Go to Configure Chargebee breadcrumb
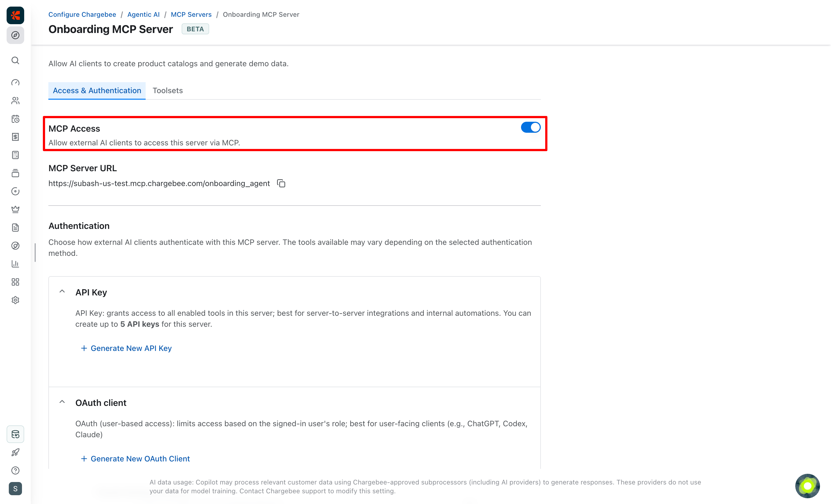This screenshot has height=504, width=831. coord(82,15)
